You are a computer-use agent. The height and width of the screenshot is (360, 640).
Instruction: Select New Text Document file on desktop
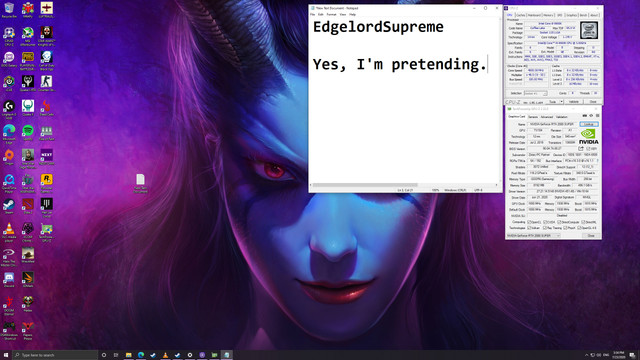[140, 183]
